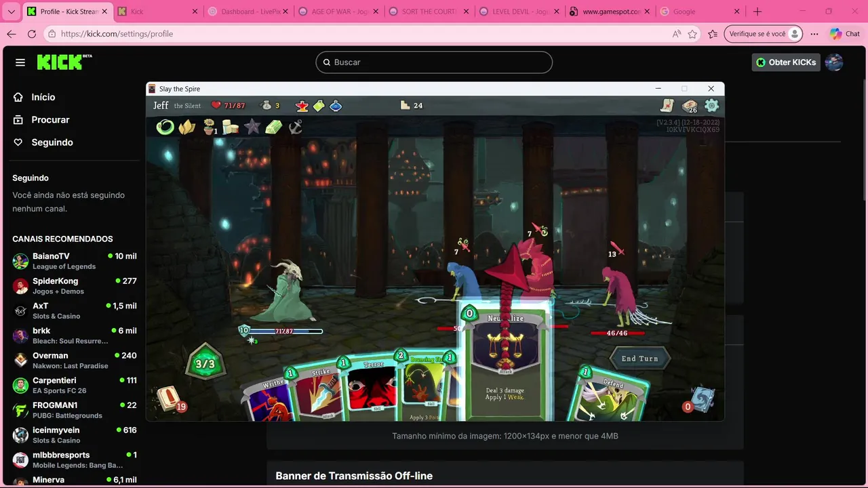
Task: Switch to LEVEL DEVIL tab
Action: 519,12
